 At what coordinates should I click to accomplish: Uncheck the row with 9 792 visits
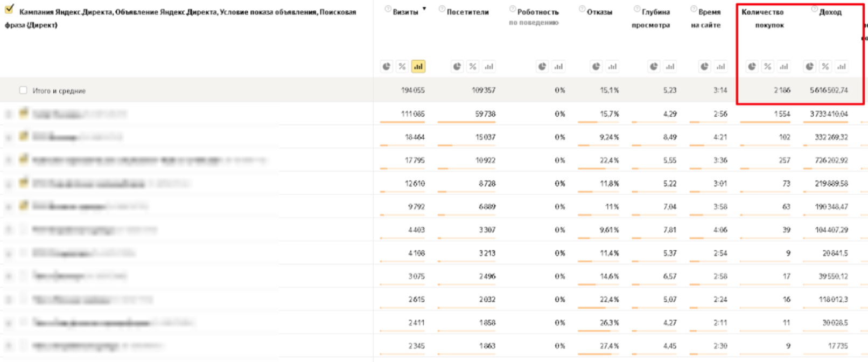(x=23, y=206)
